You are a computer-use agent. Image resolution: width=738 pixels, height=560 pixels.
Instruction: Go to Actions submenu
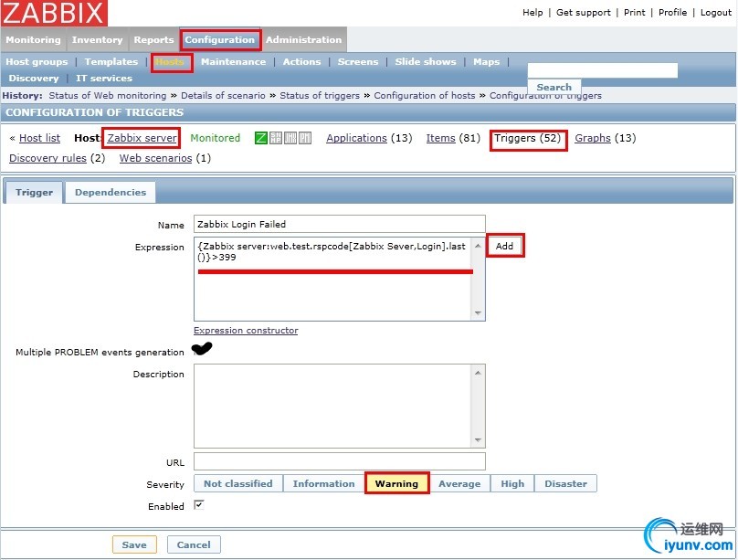(301, 61)
